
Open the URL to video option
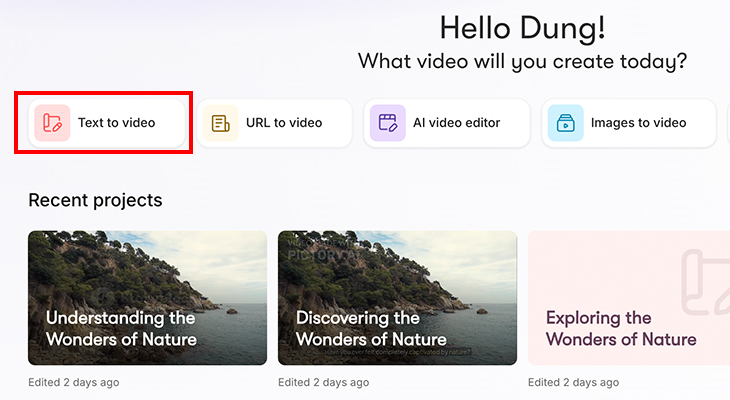(284, 123)
